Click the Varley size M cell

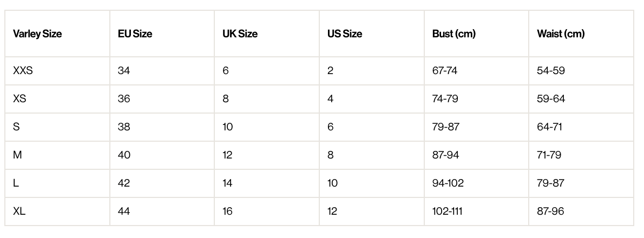(x=17, y=155)
